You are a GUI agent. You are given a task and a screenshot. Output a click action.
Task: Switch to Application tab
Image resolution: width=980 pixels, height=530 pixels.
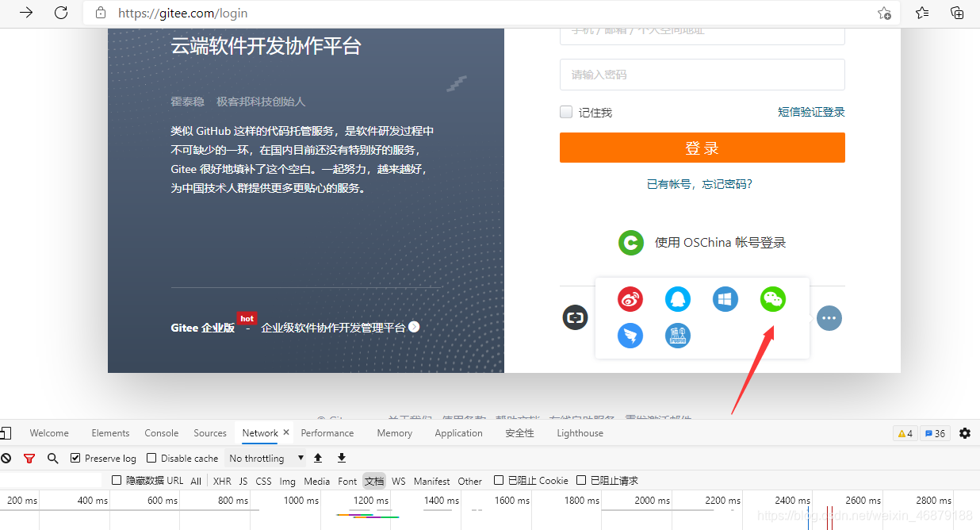click(x=458, y=433)
